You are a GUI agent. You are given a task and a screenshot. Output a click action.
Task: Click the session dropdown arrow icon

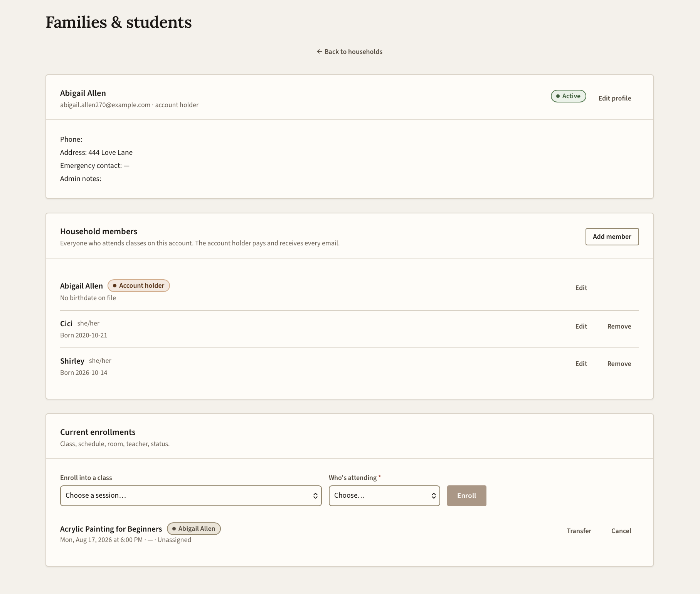pos(315,496)
